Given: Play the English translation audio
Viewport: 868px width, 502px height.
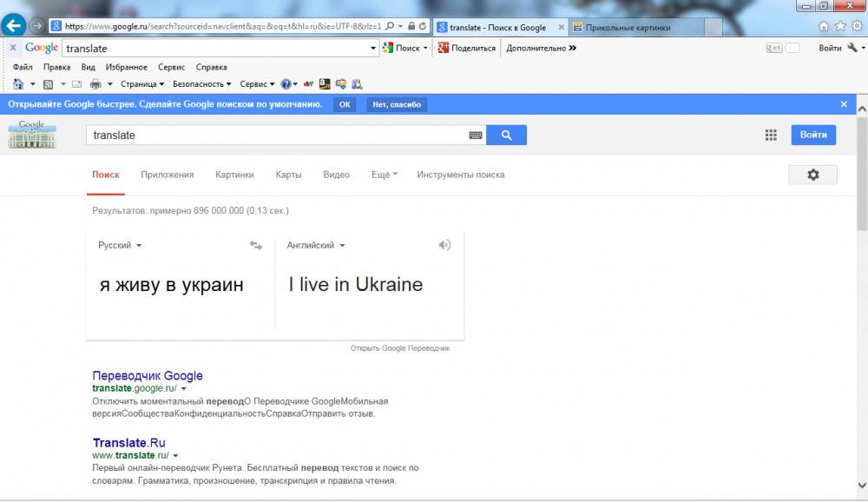Looking at the screenshot, I should [x=444, y=246].
